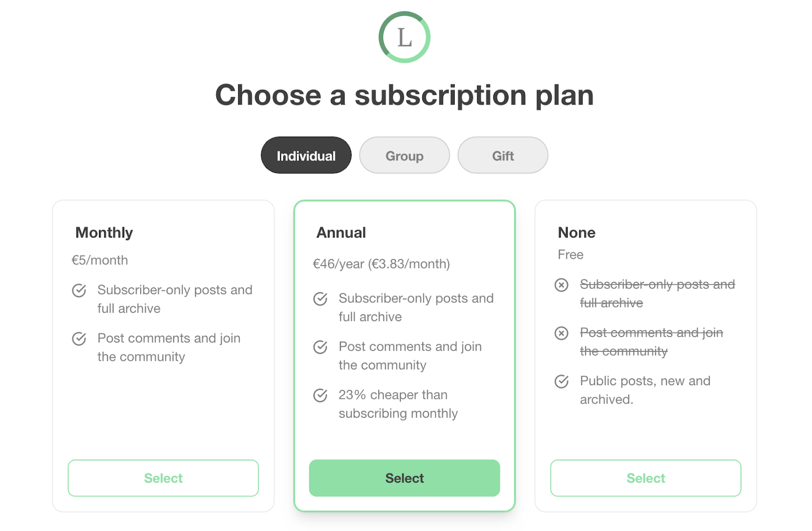This screenshot has height=531, width=812.
Task: Click the €5/month price label
Action: click(99, 260)
